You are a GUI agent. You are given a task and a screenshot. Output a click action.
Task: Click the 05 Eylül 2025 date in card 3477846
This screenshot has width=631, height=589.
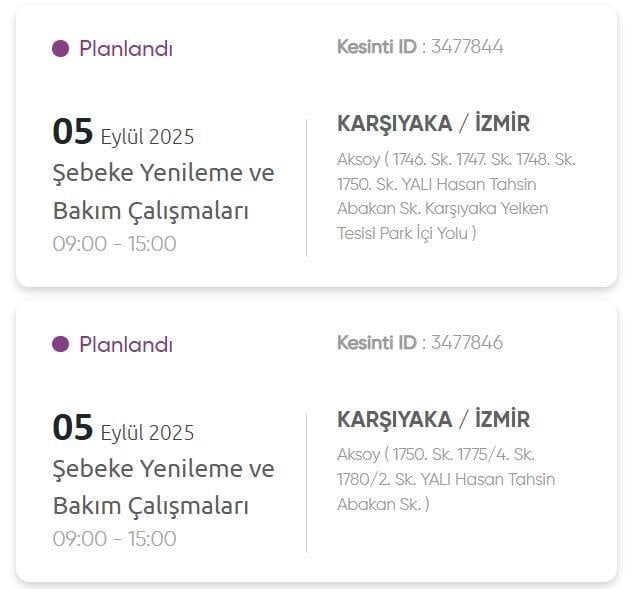(x=123, y=429)
